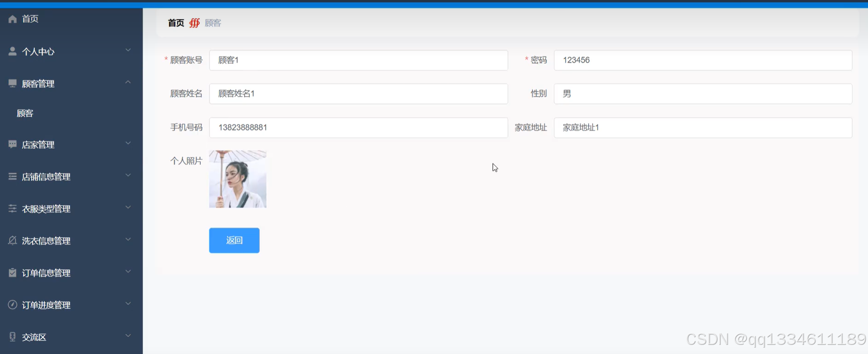Click the microphone icon beside 交流区
868x354 pixels.
pos(12,337)
